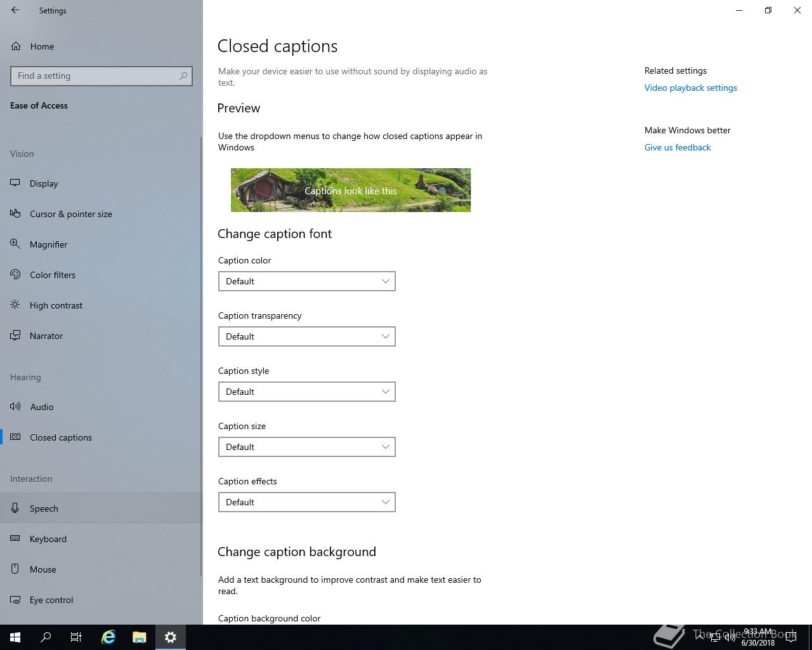The image size is (812, 650).
Task: Show hidden tray icons chevron
Action: (x=699, y=637)
